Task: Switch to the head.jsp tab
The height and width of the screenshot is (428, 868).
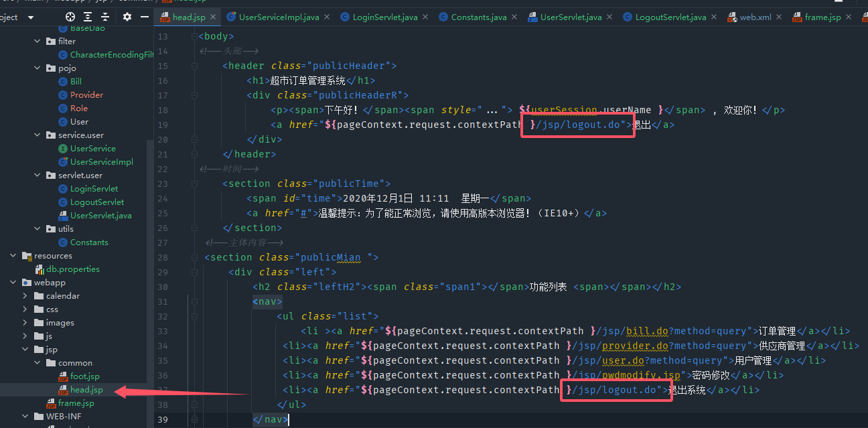Action: [188, 17]
